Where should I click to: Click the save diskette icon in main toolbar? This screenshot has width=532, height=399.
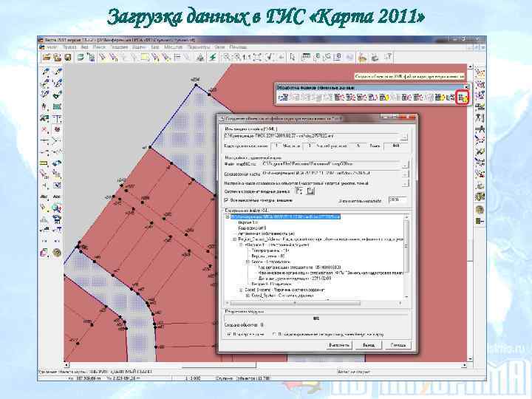point(68,58)
